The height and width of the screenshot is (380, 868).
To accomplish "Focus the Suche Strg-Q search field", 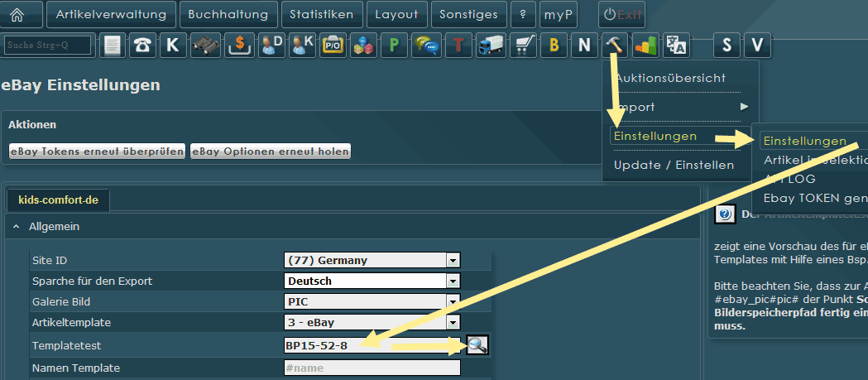I will click(48, 46).
